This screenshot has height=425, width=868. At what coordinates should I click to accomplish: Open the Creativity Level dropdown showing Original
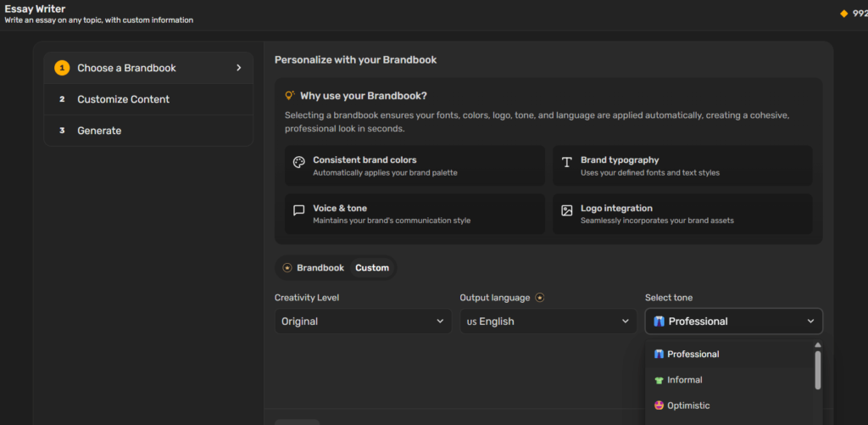363,322
